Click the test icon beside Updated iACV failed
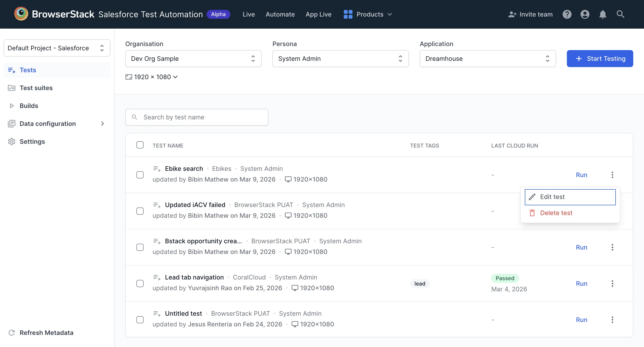644x347 pixels. [157, 205]
